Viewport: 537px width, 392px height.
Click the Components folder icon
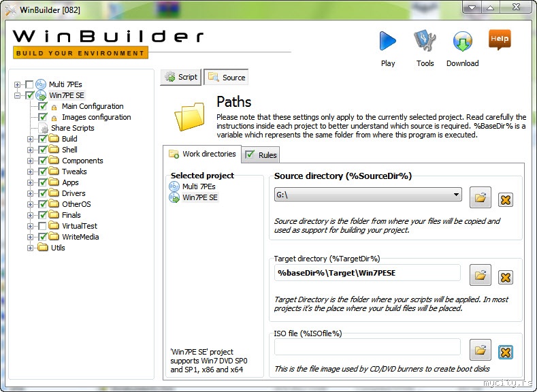tap(54, 161)
